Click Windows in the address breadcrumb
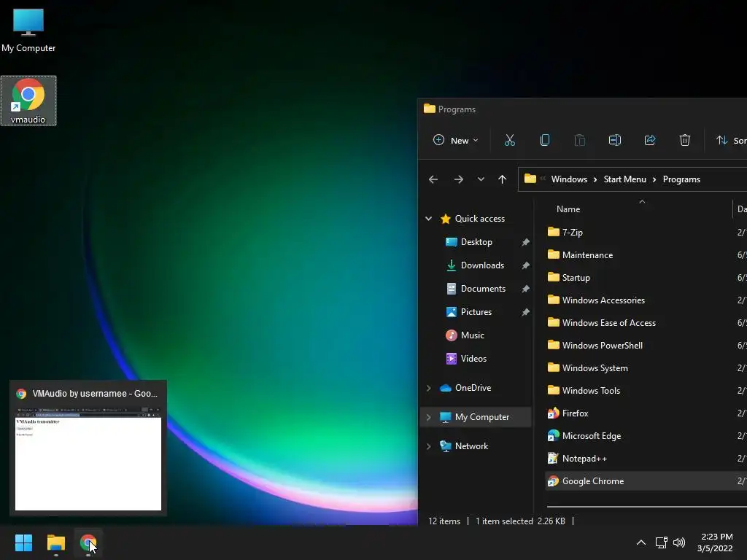The width and height of the screenshot is (747, 560). pos(569,179)
